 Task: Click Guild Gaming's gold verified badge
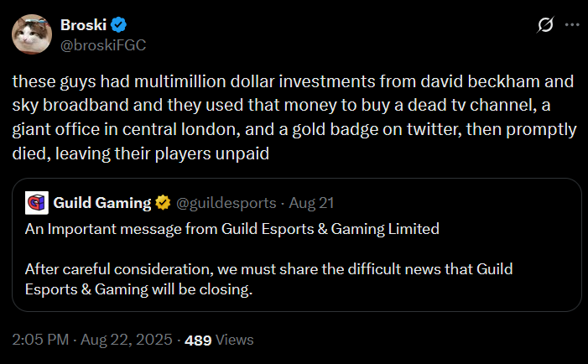[163, 202]
